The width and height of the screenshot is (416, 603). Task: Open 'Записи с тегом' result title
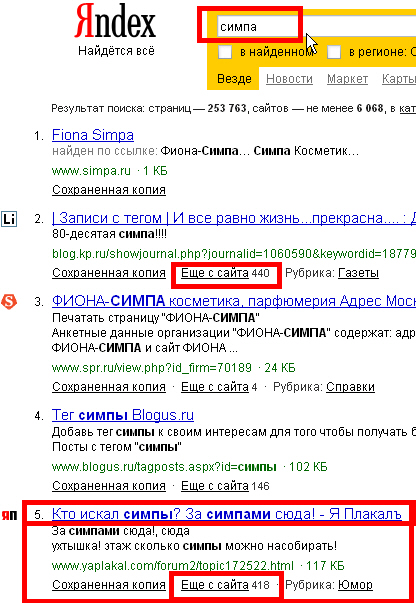coord(234,218)
